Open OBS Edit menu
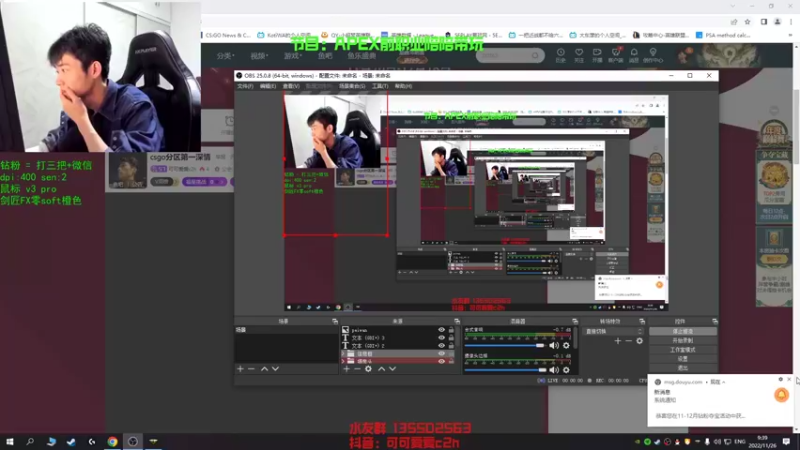This screenshot has height=450, width=800. point(268,86)
